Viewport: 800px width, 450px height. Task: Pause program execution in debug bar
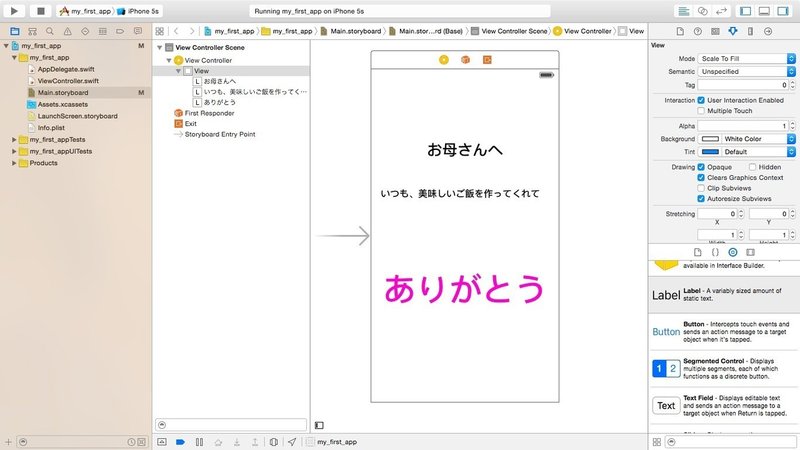pyautogui.click(x=199, y=442)
